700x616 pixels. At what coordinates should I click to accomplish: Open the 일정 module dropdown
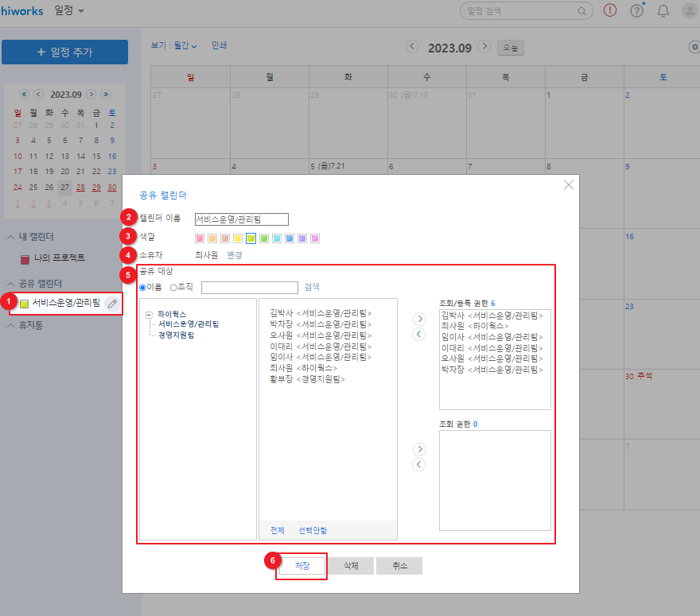point(69,10)
